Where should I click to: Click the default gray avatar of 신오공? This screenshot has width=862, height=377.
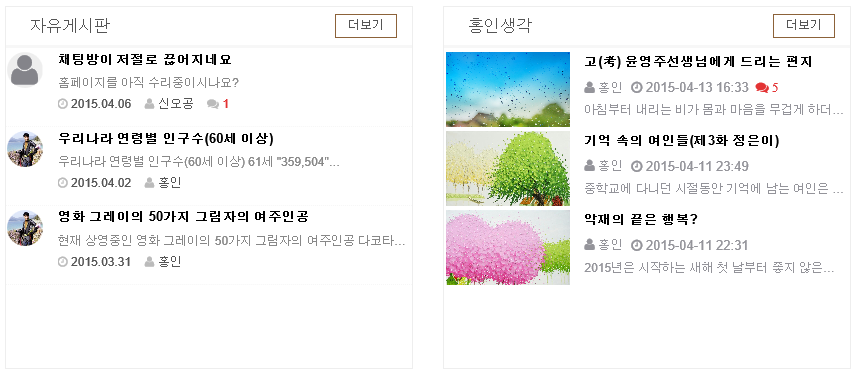tap(25, 70)
